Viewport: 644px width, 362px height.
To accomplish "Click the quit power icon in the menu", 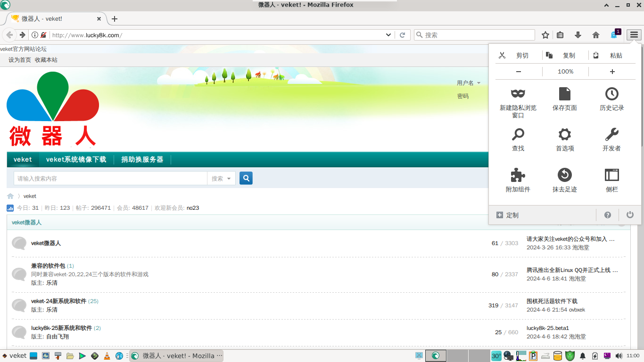I will [x=630, y=215].
